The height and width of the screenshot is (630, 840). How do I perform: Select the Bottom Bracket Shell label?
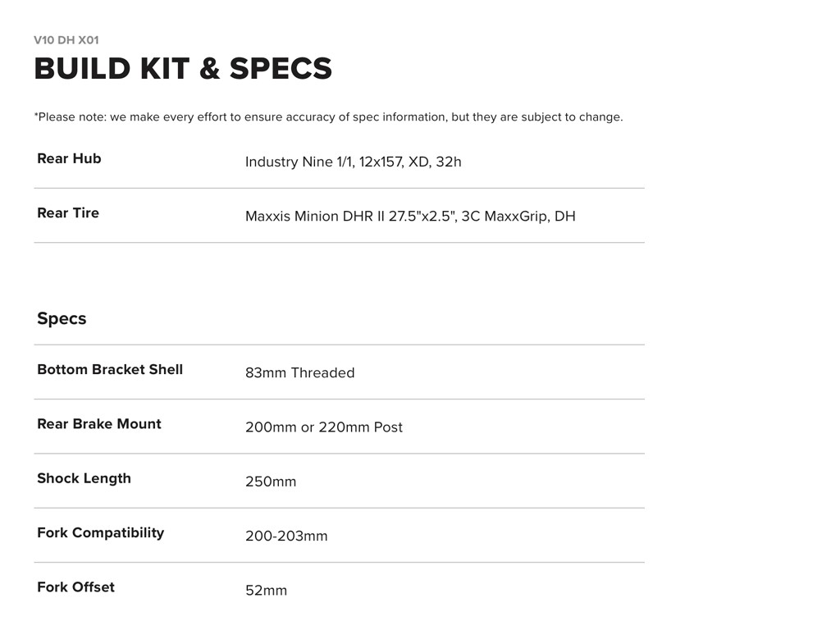110,370
